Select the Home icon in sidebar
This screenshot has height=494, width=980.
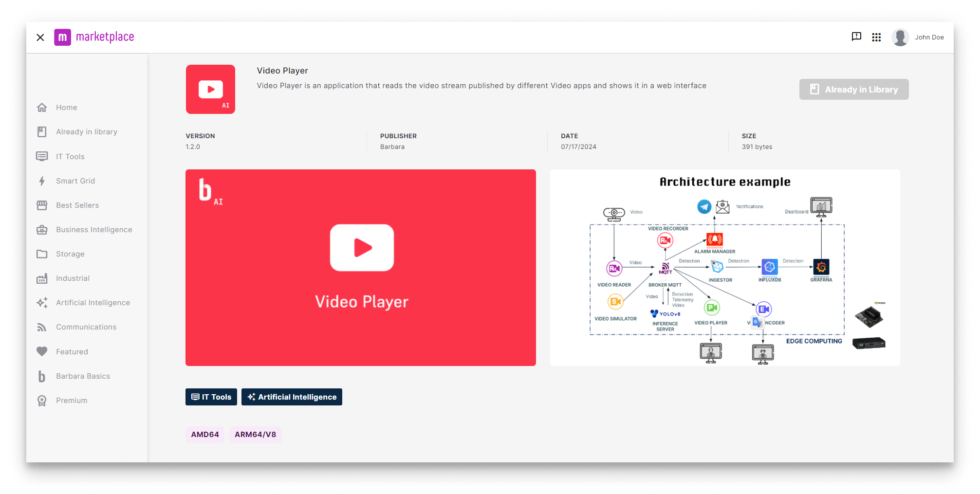pos(42,107)
